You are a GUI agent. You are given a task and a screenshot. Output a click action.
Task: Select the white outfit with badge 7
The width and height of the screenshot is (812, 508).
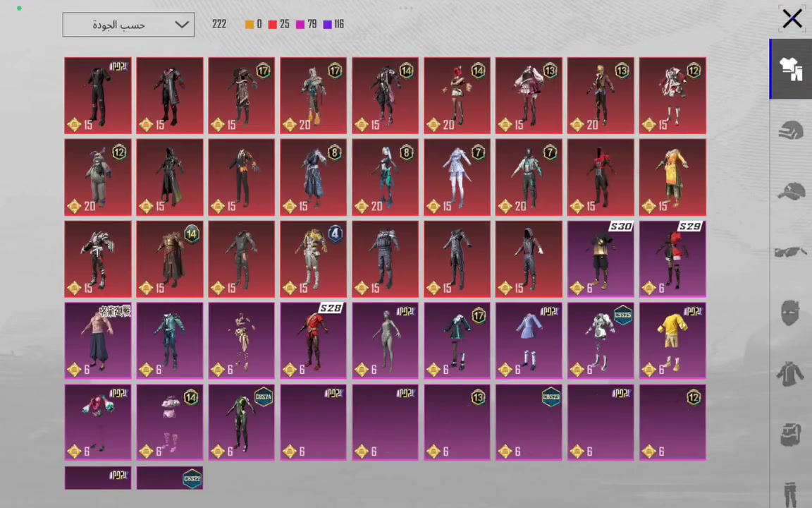tap(457, 177)
